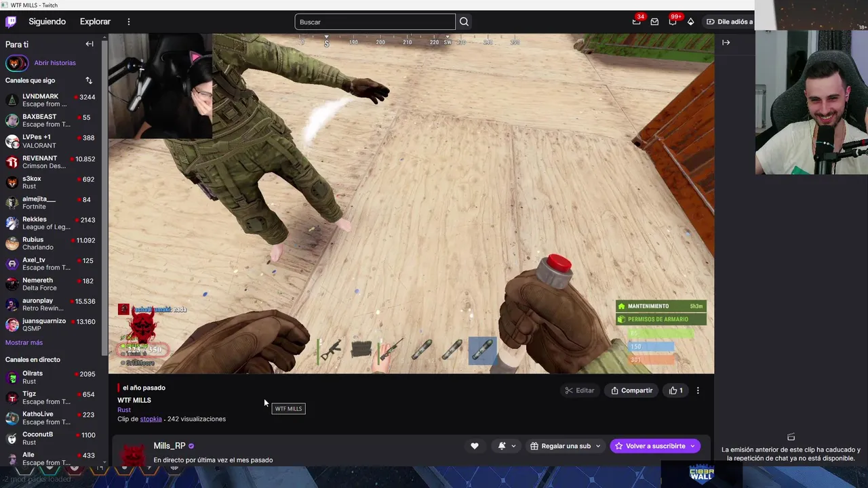Click the search magnifier button
Image resolution: width=868 pixels, height=488 pixels.
pyautogui.click(x=464, y=22)
